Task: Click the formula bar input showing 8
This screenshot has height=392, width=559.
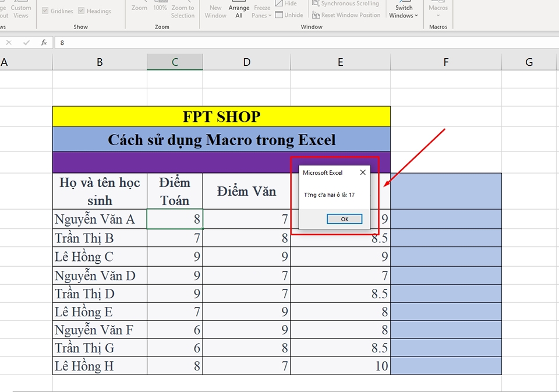Action: click(307, 43)
